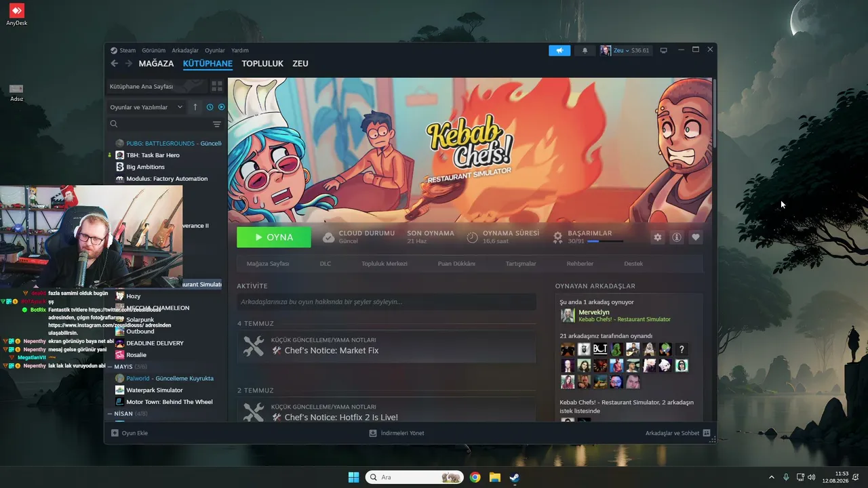The height and width of the screenshot is (488, 868).
Task: Open the library collections grid view
Action: [x=217, y=86]
